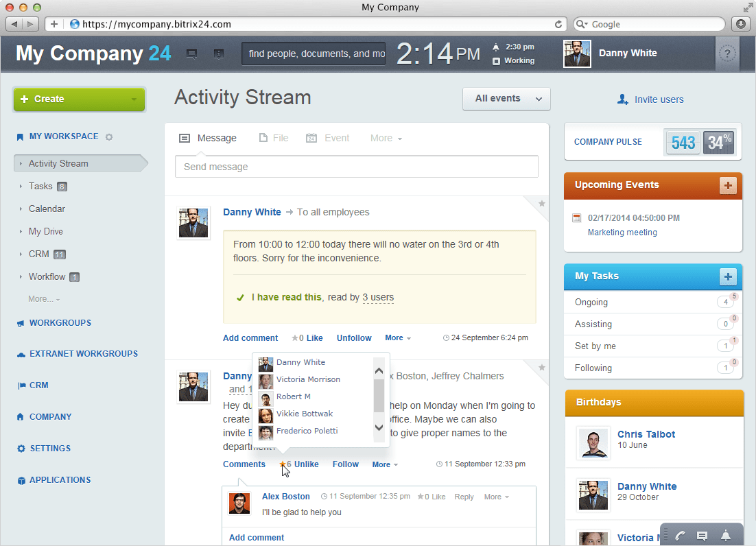Open My Workspace settings gear

pos(109,137)
